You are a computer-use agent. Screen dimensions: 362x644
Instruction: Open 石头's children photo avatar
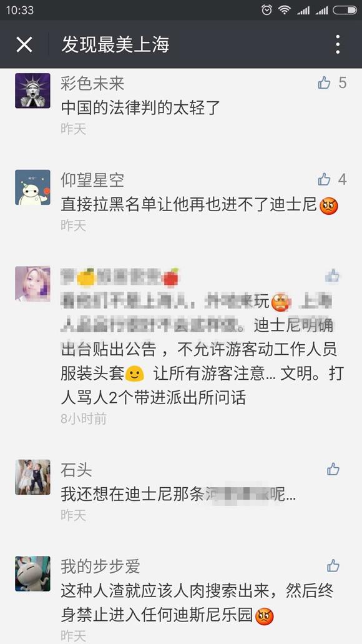(x=33, y=477)
